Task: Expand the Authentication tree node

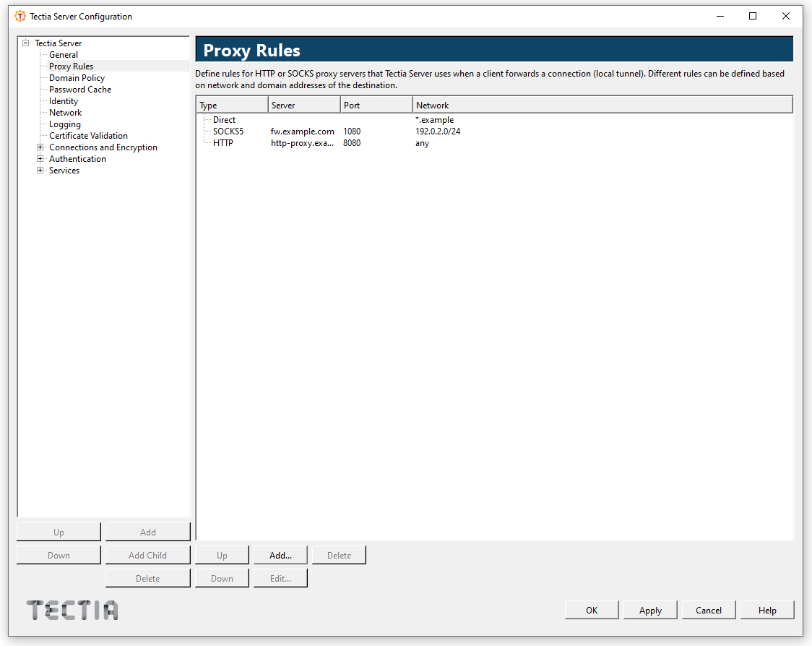Action: click(40, 158)
